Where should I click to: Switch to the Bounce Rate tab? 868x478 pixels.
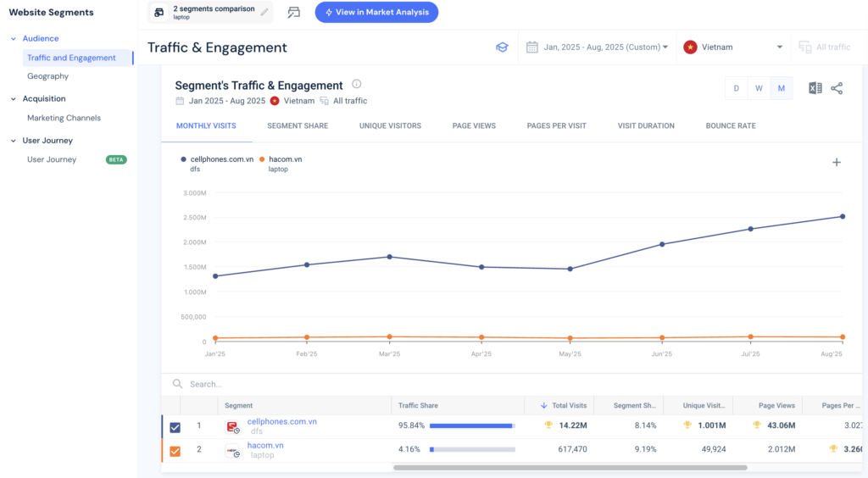(x=730, y=125)
